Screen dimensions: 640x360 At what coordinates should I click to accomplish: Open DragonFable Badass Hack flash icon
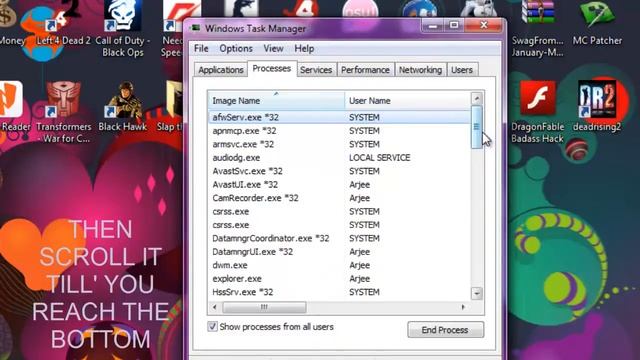point(537,112)
